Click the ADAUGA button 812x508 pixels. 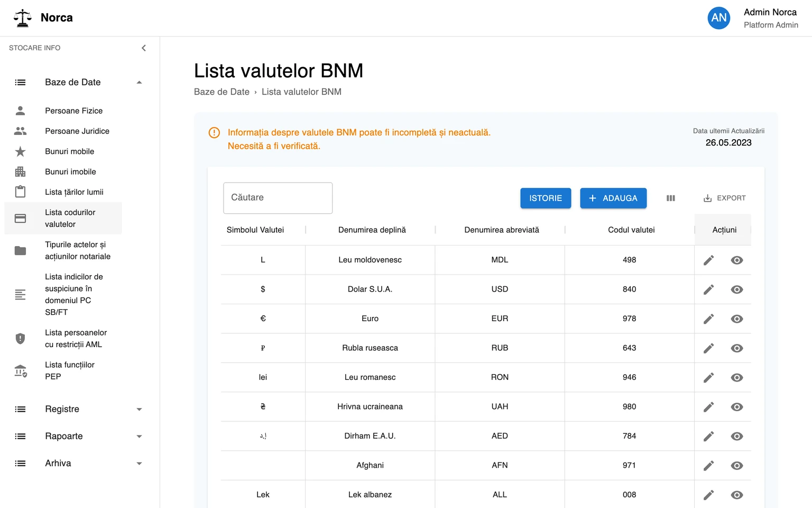[x=613, y=198]
